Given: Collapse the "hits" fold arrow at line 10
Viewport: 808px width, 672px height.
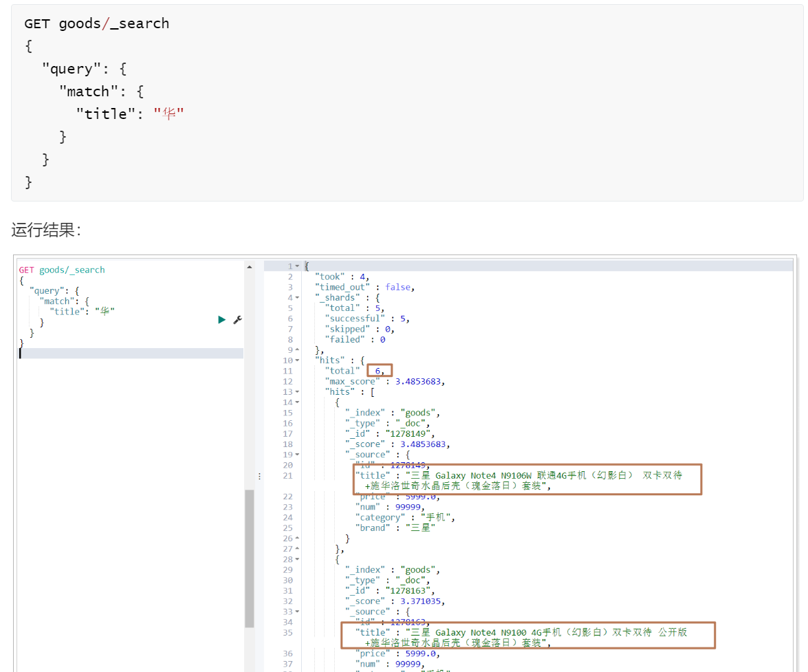Looking at the screenshot, I should pyautogui.click(x=297, y=360).
